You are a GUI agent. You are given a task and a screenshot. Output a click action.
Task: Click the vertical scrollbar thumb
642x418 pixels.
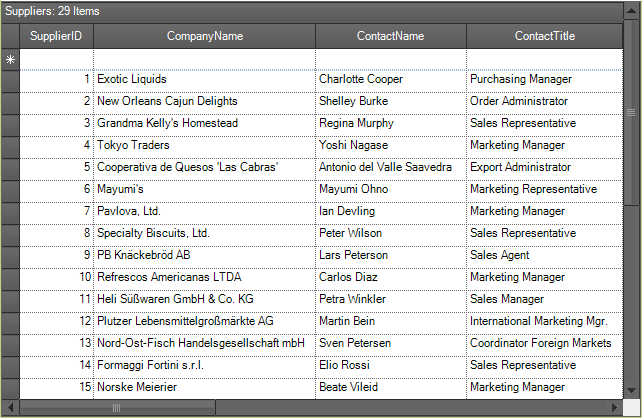tap(631, 113)
